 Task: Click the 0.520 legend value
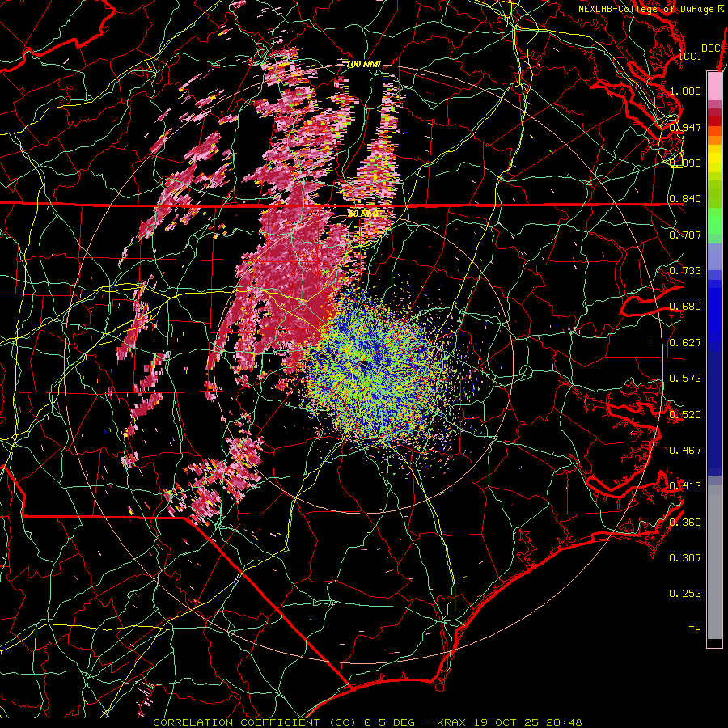[685, 415]
